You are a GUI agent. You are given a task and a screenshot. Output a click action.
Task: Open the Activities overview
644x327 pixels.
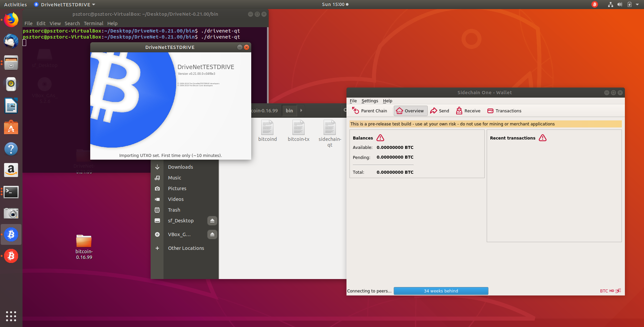[15, 4]
